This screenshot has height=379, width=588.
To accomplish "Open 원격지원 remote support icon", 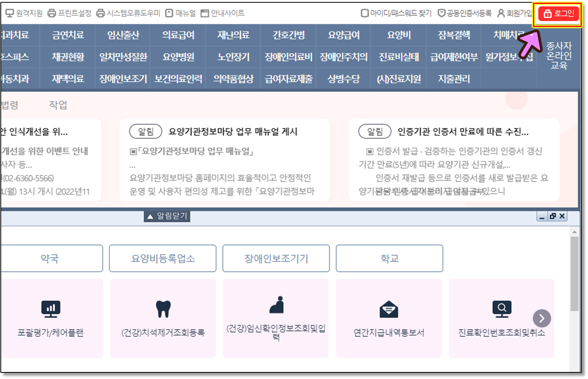I will [9, 13].
